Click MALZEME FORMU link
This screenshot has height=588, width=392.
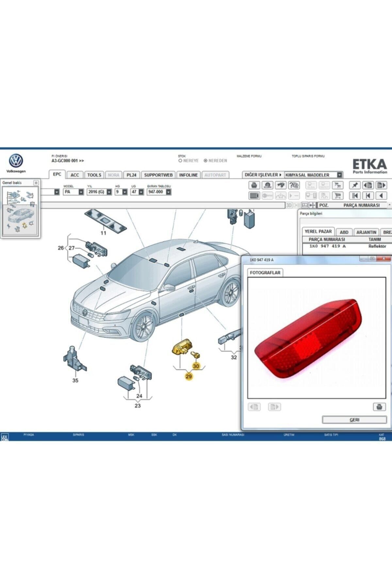pos(249,156)
